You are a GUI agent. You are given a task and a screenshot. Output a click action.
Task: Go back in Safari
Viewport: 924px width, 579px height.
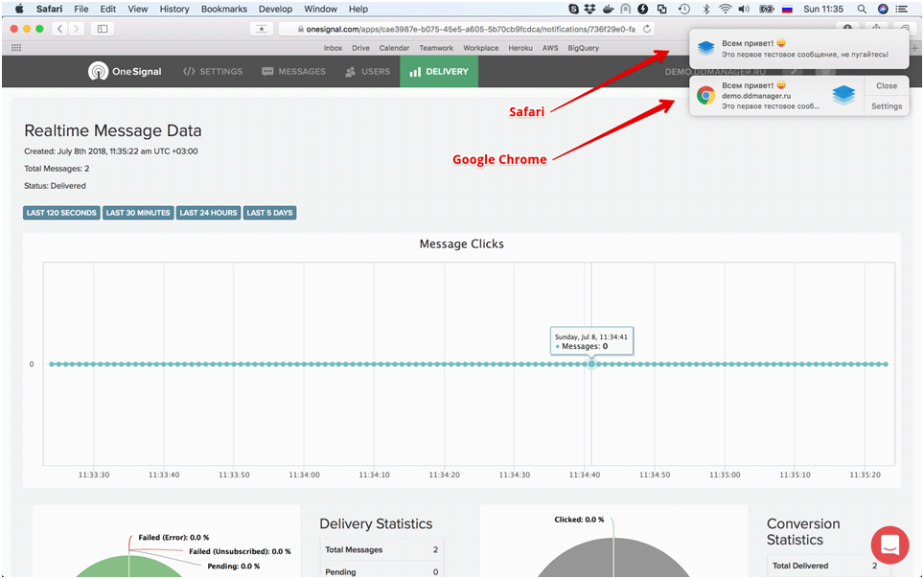(x=60, y=29)
